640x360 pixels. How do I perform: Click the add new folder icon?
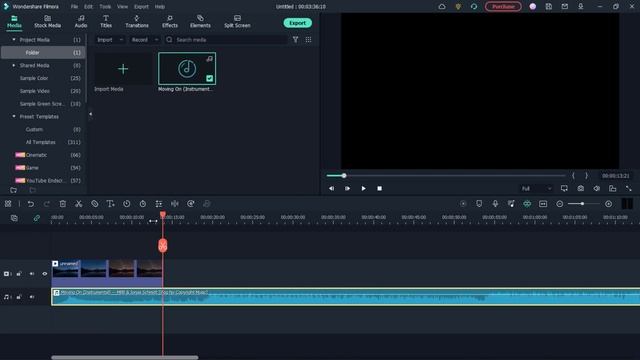13,190
